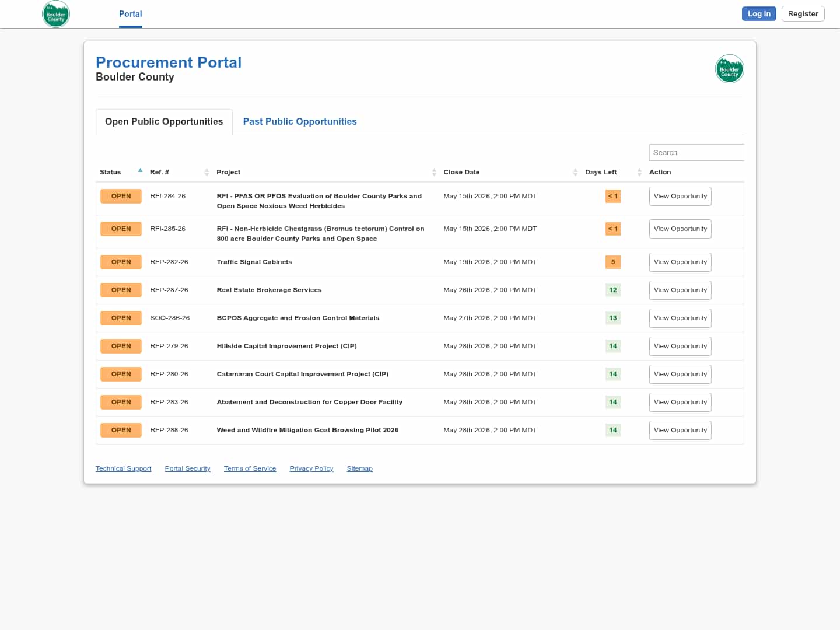Click the close date May 26th 2026, 2:00 PM MDT
This screenshot has height=630, width=840.
[490, 290]
